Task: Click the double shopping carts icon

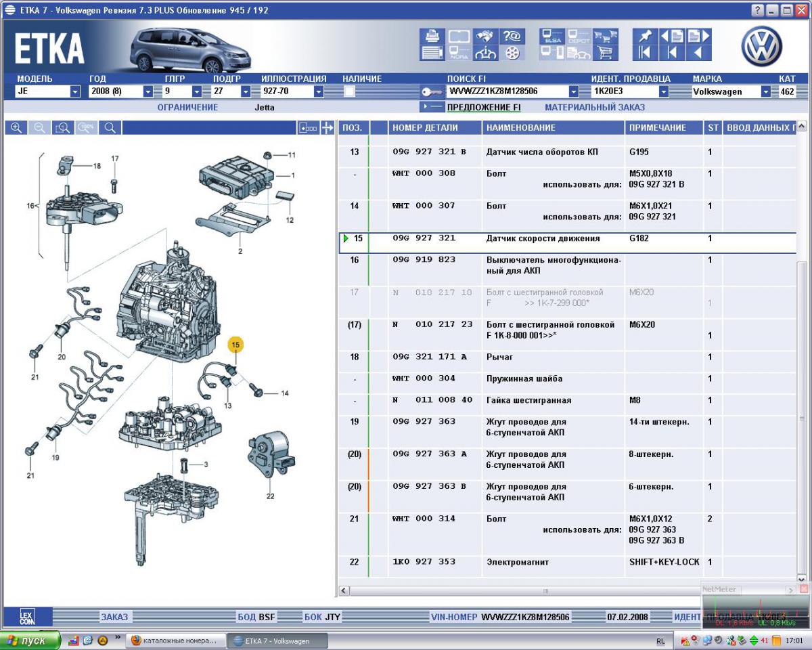Action: 605,37
